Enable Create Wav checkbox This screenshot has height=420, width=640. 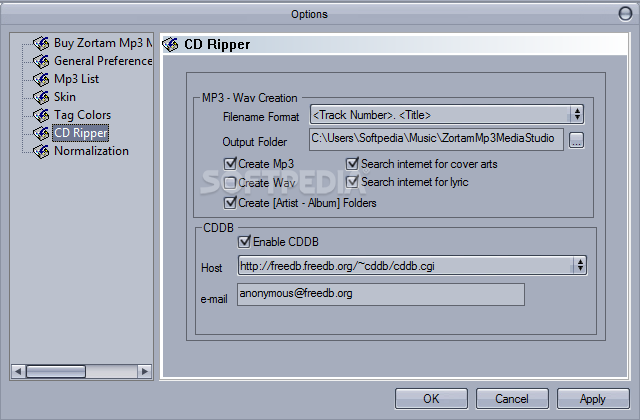pos(230,182)
